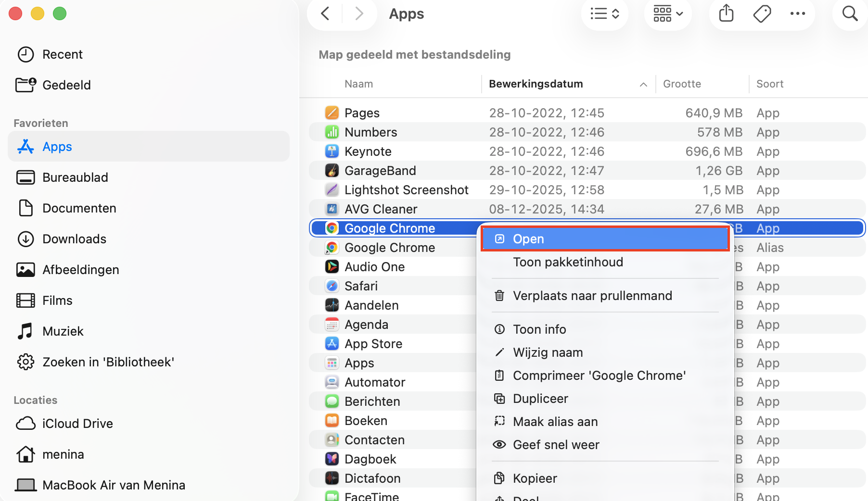Click the Berichten app icon
This screenshot has width=868, height=501.
[332, 401]
